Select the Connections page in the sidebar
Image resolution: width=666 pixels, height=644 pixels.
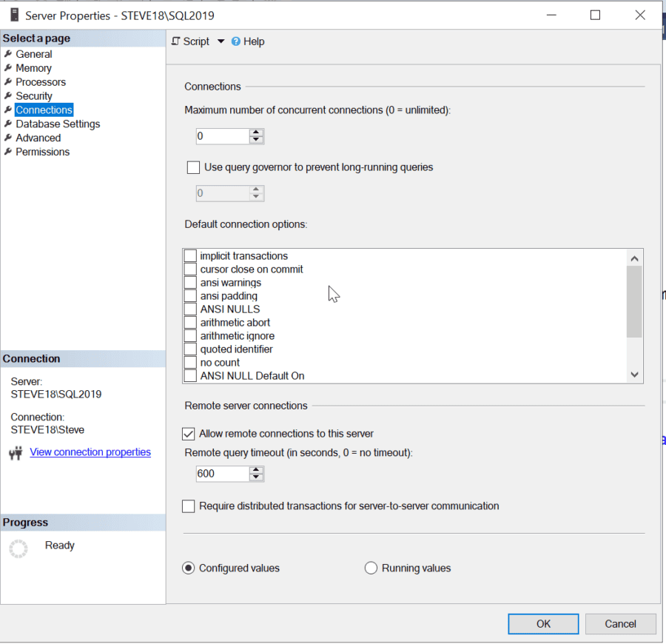point(44,110)
